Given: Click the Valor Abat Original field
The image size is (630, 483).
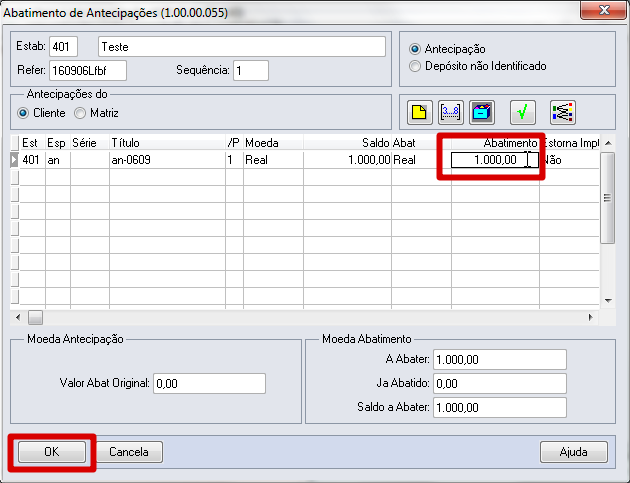Looking at the screenshot, I should pyautogui.click(x=209, y=383).
